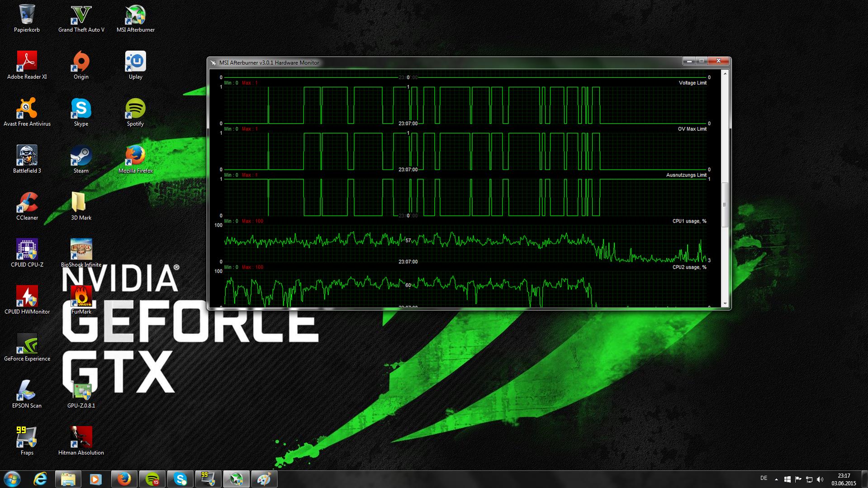Launch the Uplay desktop icon
Viewport: 868px width, 488px height.
click(x=136, y=66)
